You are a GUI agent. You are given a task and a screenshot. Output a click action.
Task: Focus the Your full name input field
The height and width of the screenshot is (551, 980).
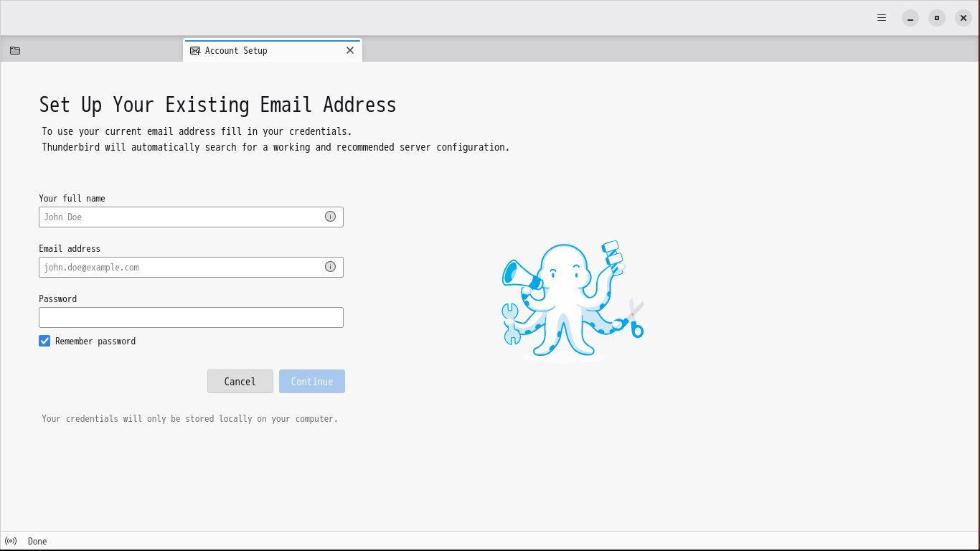click(x=191, y=217)
